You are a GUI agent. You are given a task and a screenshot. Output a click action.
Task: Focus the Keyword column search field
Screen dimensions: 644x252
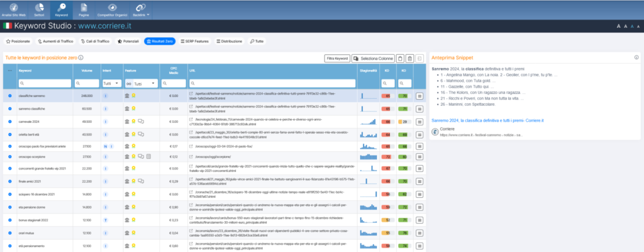click(45, 83)
